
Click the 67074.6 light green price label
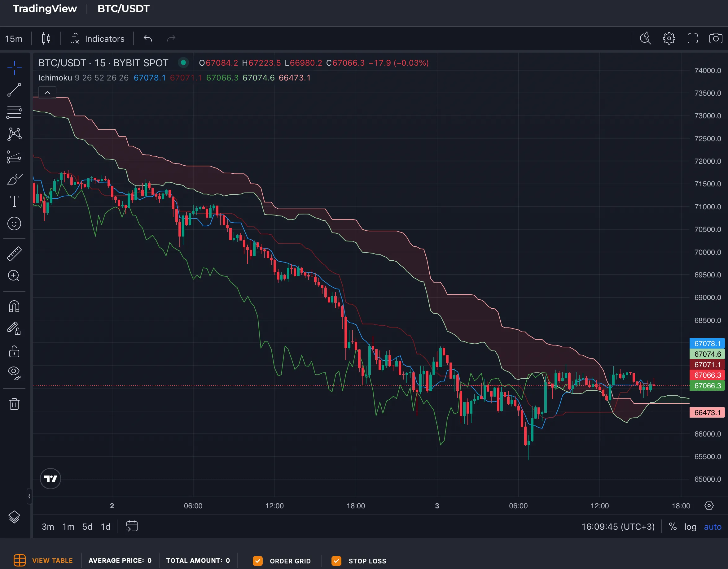(707, 354)
